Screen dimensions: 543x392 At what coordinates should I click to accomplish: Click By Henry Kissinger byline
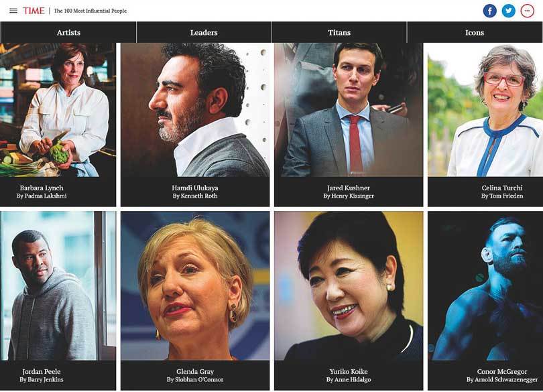coord(349,196)
